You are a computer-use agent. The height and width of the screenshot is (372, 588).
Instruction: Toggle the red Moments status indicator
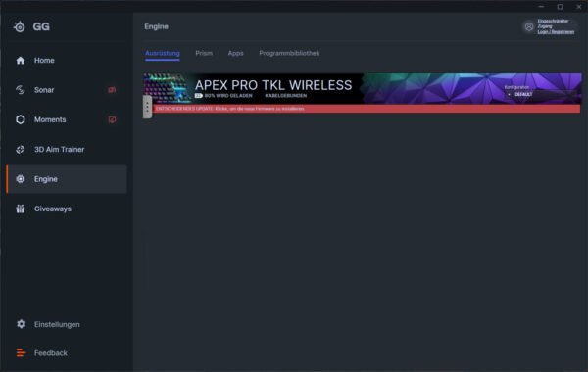point(112,119)
